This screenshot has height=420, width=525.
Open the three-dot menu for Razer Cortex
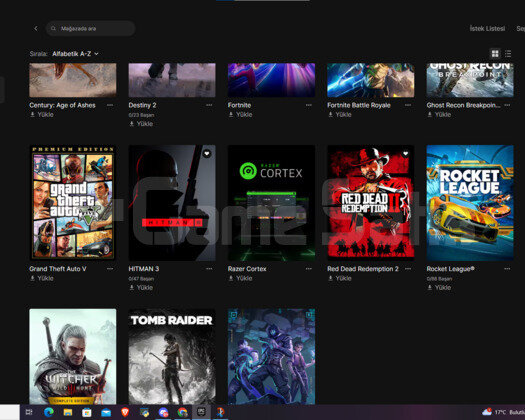pyautogui.click(x=309, y=269)
